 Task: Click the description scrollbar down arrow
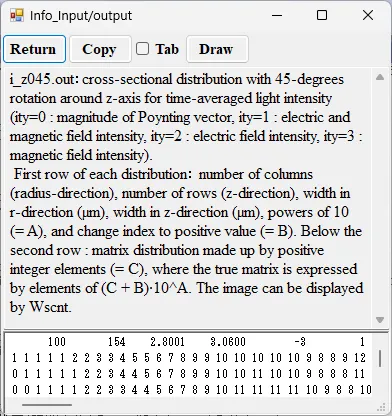click(380, 320)
